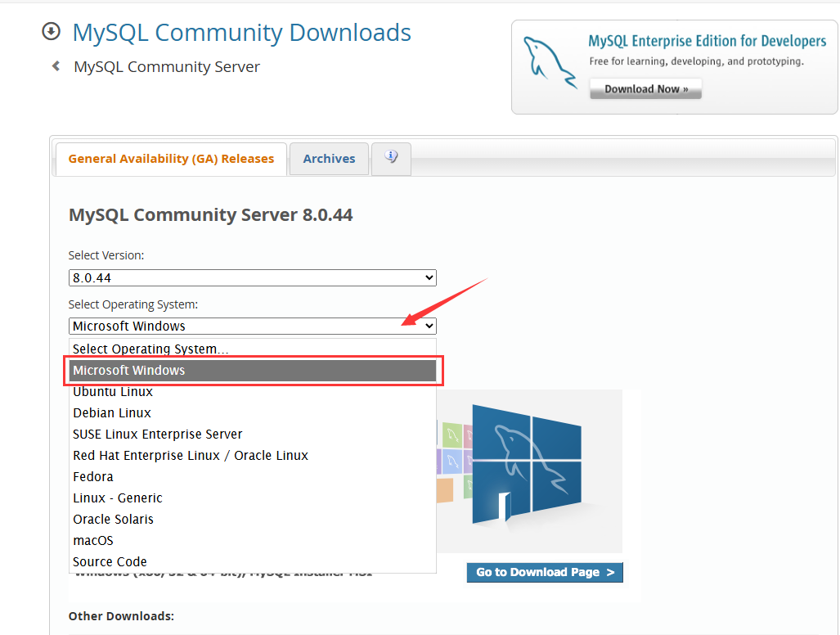
Task: Select Source Code from the OS list
Action: 252,561
